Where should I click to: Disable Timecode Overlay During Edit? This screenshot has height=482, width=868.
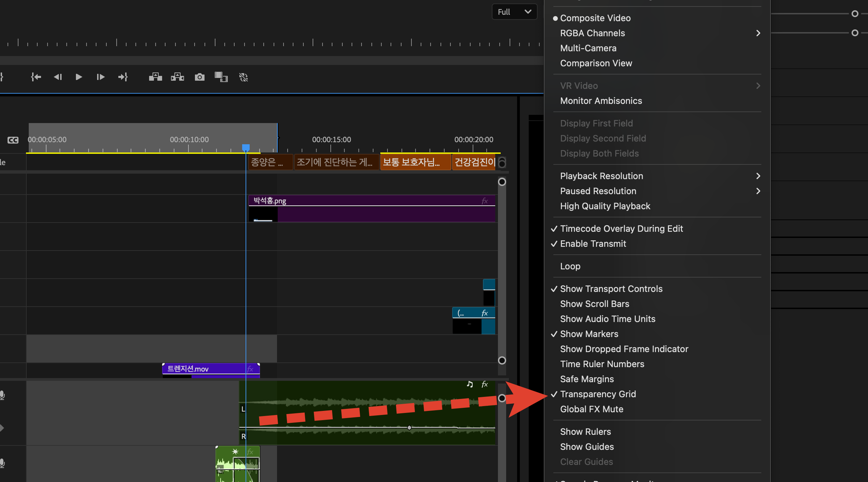(621, 228)
